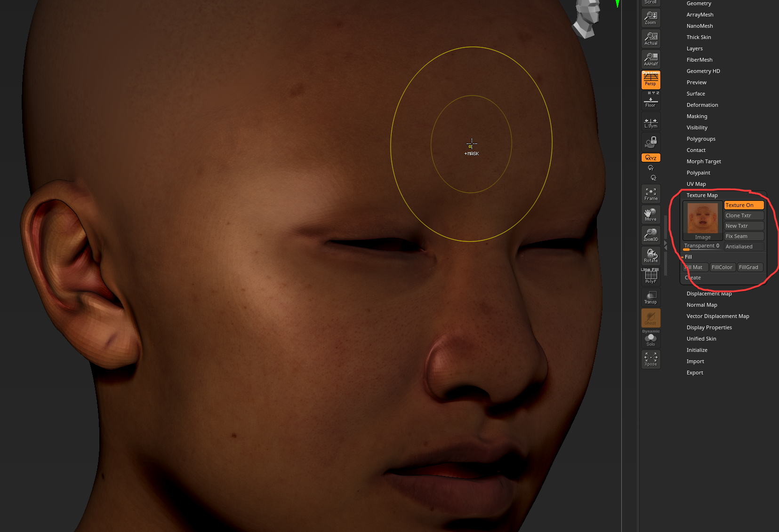Expand the UV Map section
The image size is (779, 532).
pyautogui.click(x=696, y=184)
